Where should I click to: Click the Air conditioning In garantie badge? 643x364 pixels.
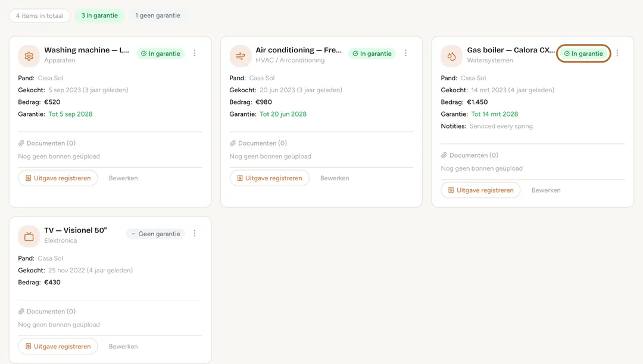(x=372, y=54)
